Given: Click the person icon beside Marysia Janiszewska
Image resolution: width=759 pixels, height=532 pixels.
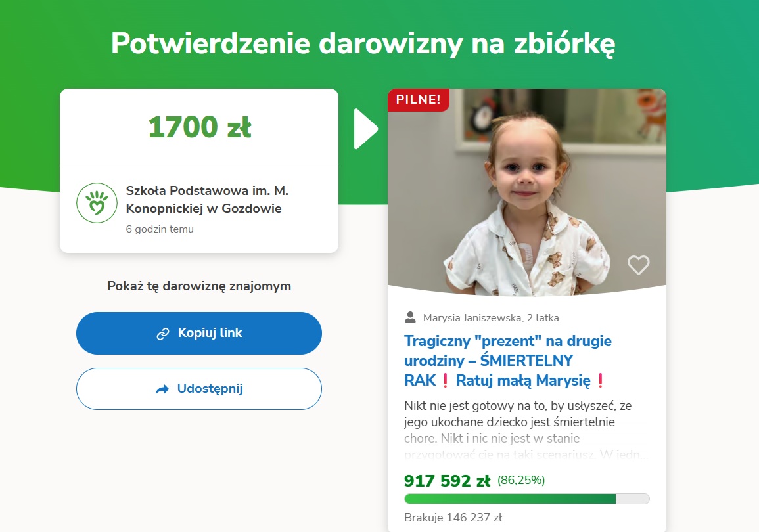Looking at the screenshot, I should (411, 318).
